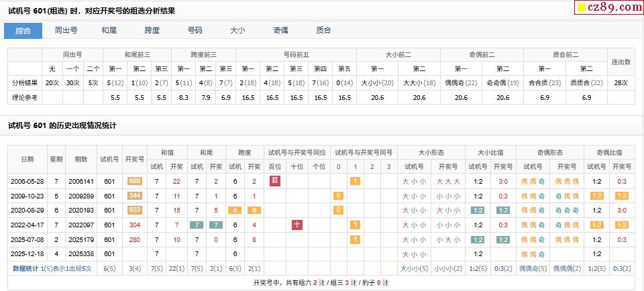Switch to the 综合 tab

[23, 30]
